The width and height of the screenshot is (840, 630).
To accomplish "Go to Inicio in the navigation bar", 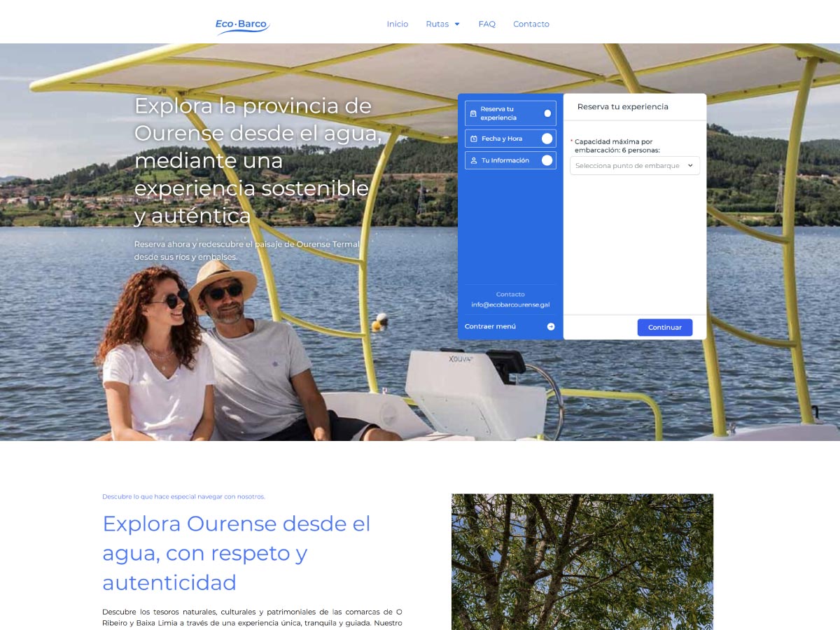I will (397, 24).
